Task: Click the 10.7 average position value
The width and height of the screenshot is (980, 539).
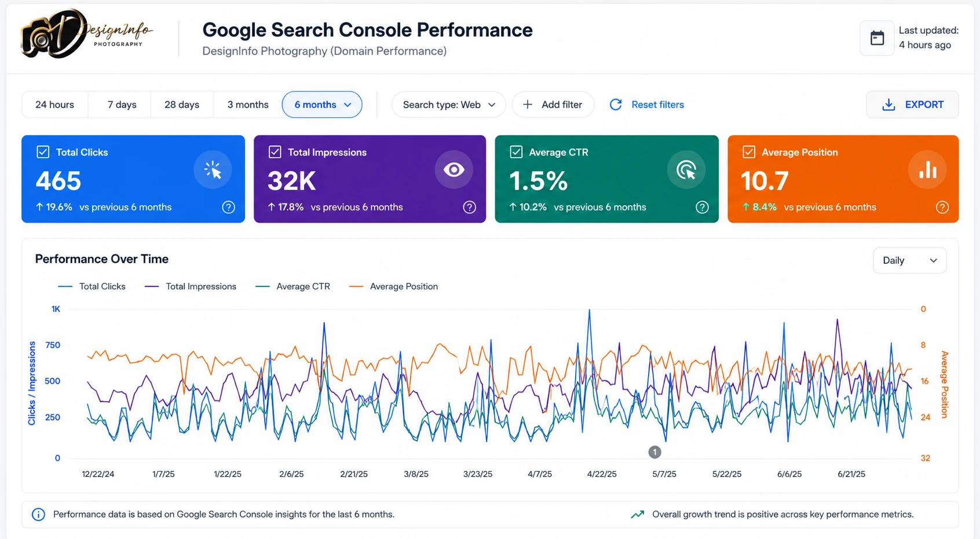Action: [765, 181]
